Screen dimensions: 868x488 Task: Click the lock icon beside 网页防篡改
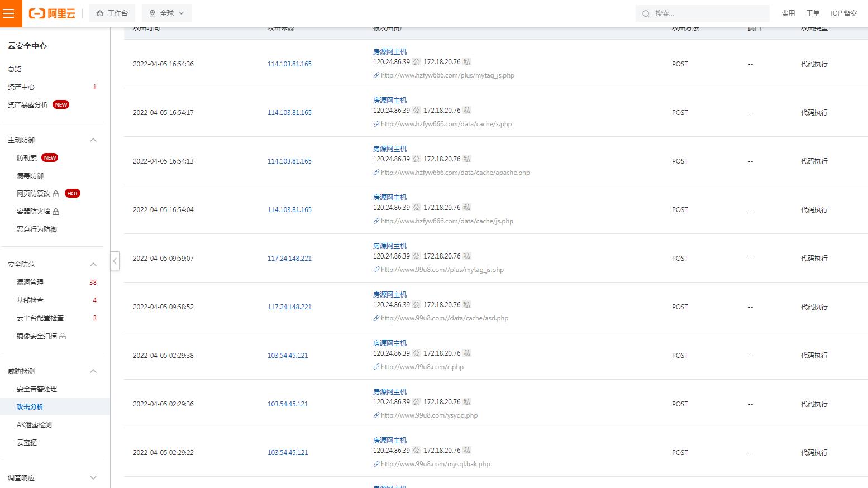click(x=56, y=194)
